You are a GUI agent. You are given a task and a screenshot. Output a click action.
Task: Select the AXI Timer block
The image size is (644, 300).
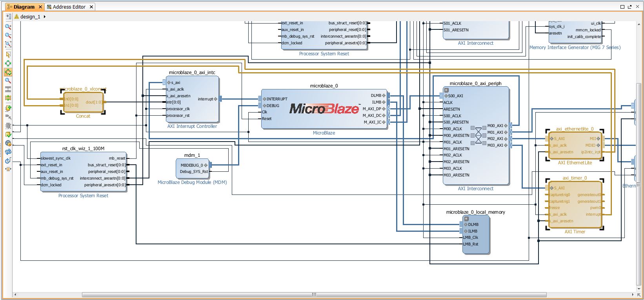click(x=575, y=204)
